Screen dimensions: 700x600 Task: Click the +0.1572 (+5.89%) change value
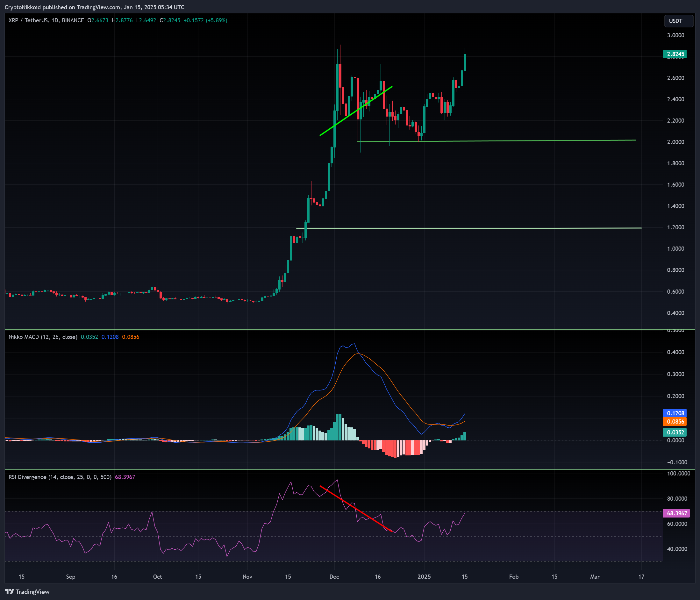[x=205, y=20]
